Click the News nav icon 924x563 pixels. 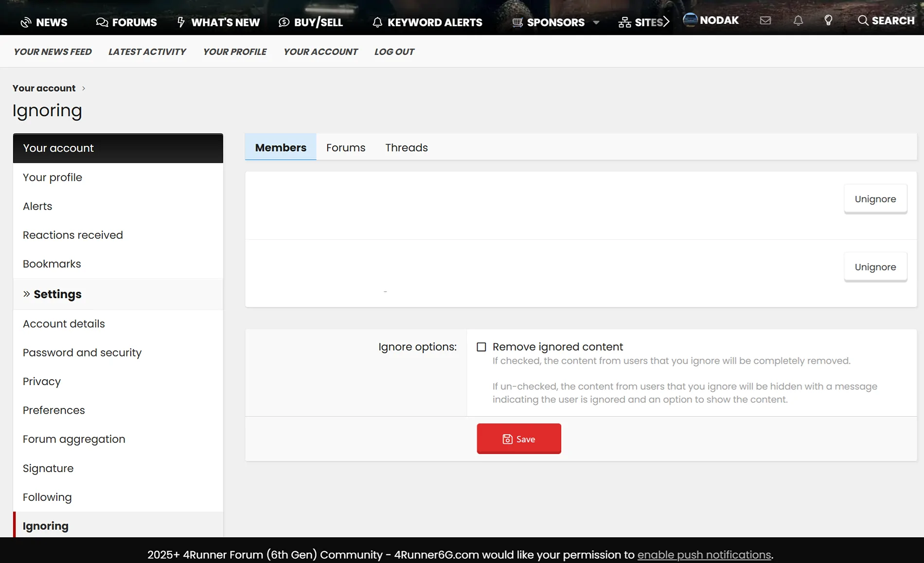coord(26,22)
